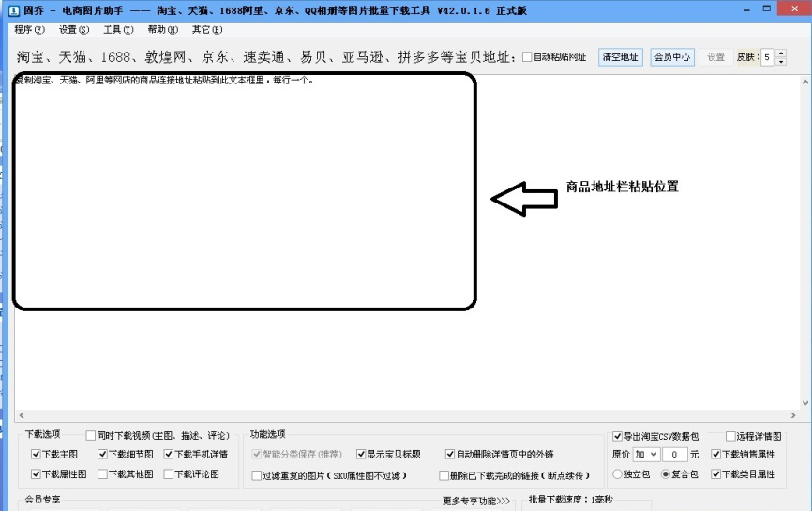Maximize the 固乔 window

(x=767, y=8)
